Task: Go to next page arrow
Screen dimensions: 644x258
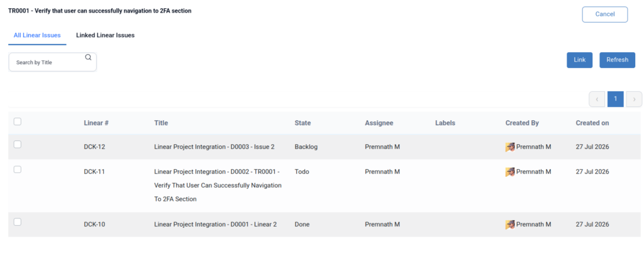Action: 634,99
